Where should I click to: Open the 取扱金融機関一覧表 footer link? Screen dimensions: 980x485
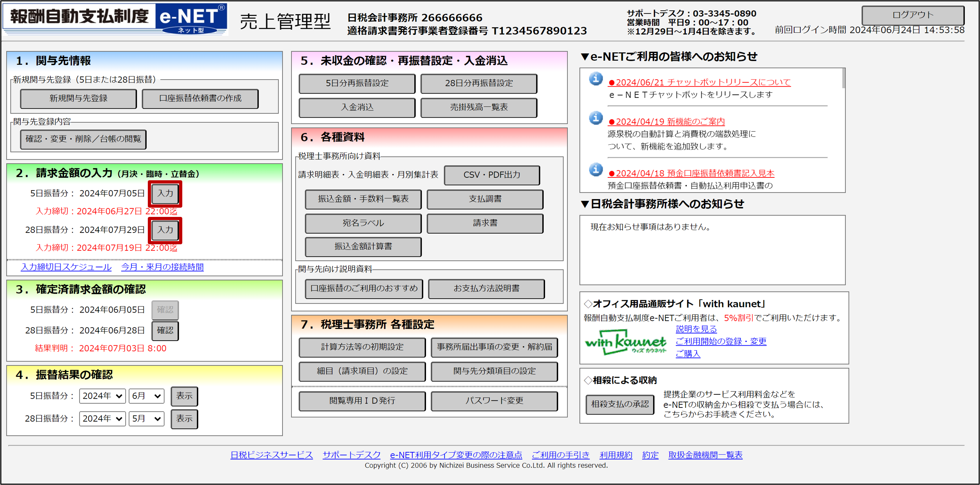(705, 455)
